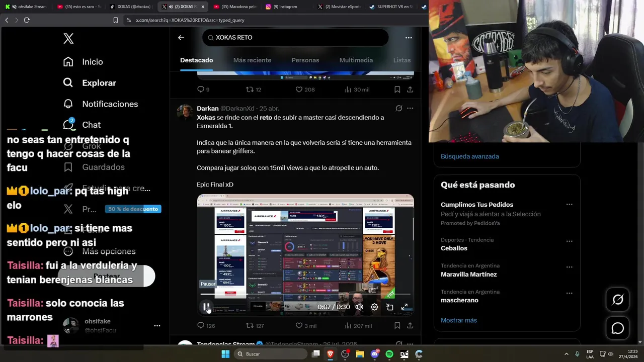Open the more options menu on Darkan's post
Image resolution: width=644 pixels, height=362 pixels.
[x=410, y=108]
